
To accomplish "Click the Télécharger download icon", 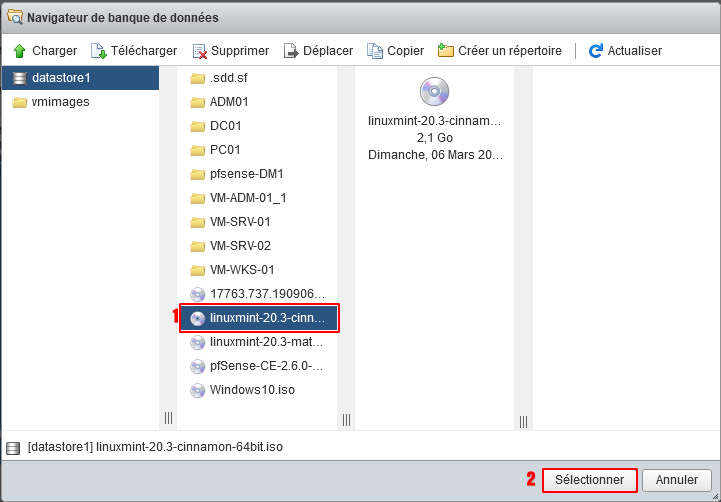I will click(98, 51).
